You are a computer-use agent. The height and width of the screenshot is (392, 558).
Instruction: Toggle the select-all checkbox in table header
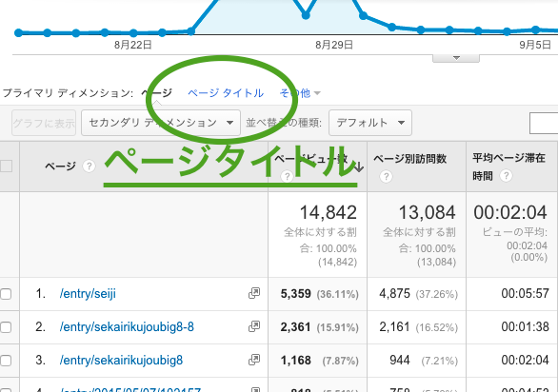click(6, 167)
